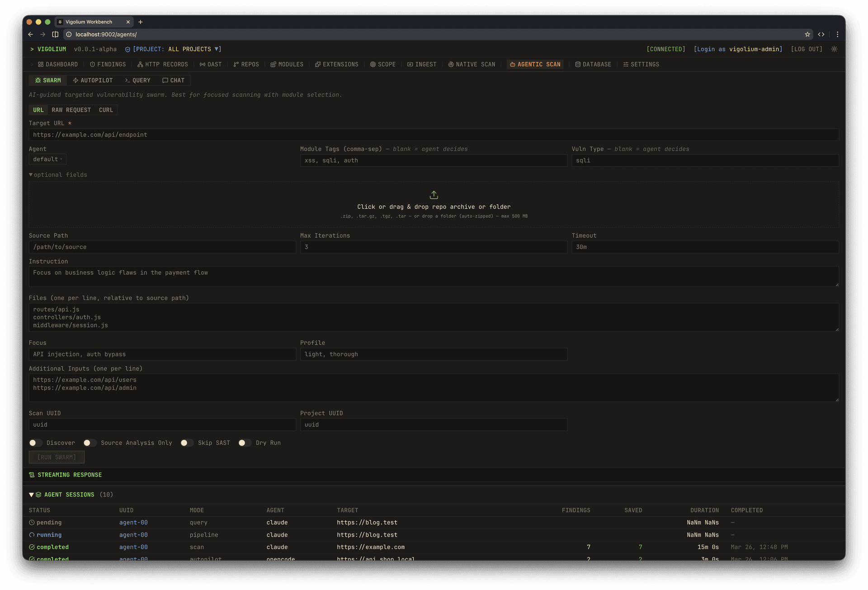The width and height of the screenshot is (868, 590).
Task: Enable the Dry Run switch
Action: 245,443
